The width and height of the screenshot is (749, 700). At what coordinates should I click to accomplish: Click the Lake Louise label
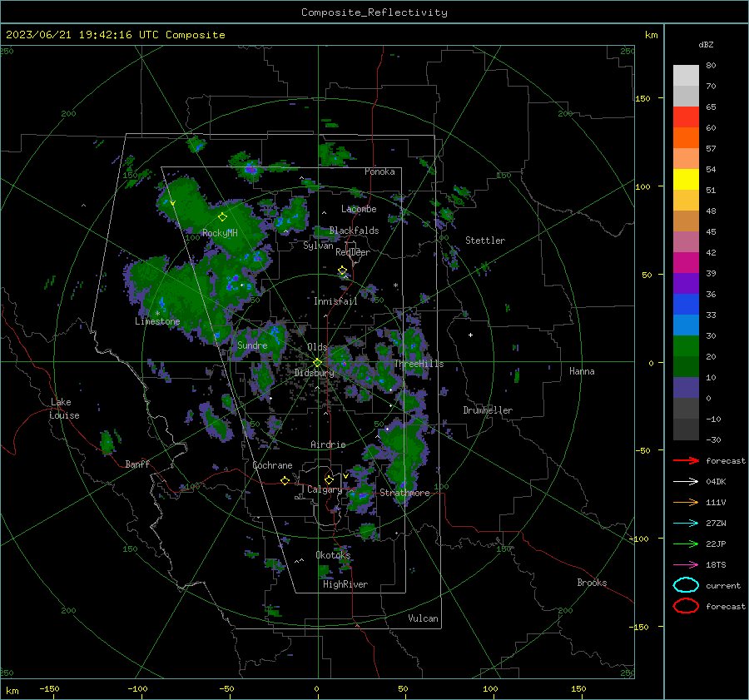64,409
